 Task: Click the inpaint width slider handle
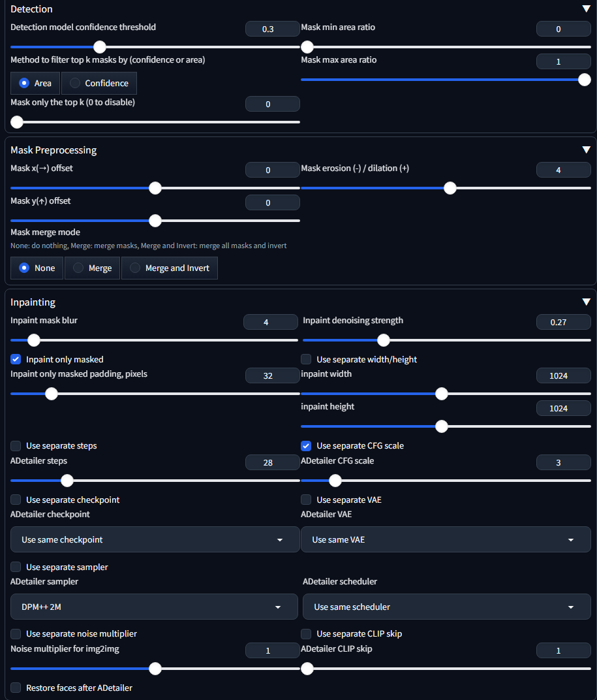click(x=442, y=394)
